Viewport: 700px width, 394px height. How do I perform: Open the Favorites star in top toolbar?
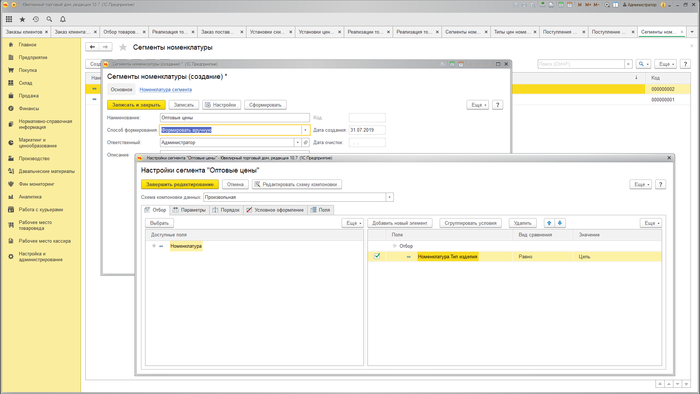22,19
